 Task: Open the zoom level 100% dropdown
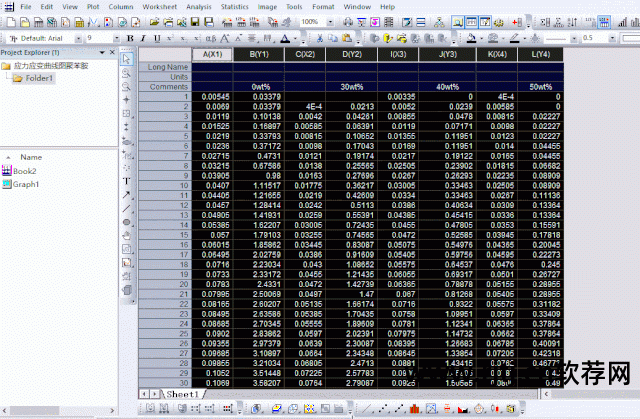click(330, 22)
